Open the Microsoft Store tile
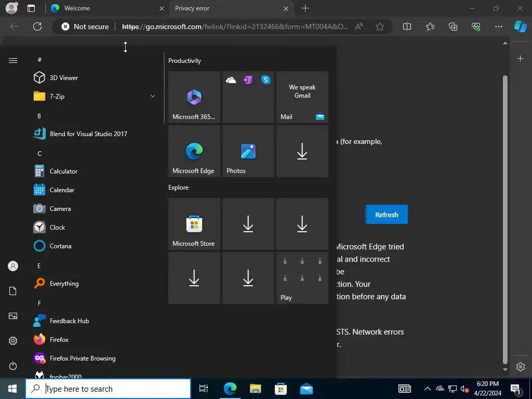 click(x=194, y=224)
